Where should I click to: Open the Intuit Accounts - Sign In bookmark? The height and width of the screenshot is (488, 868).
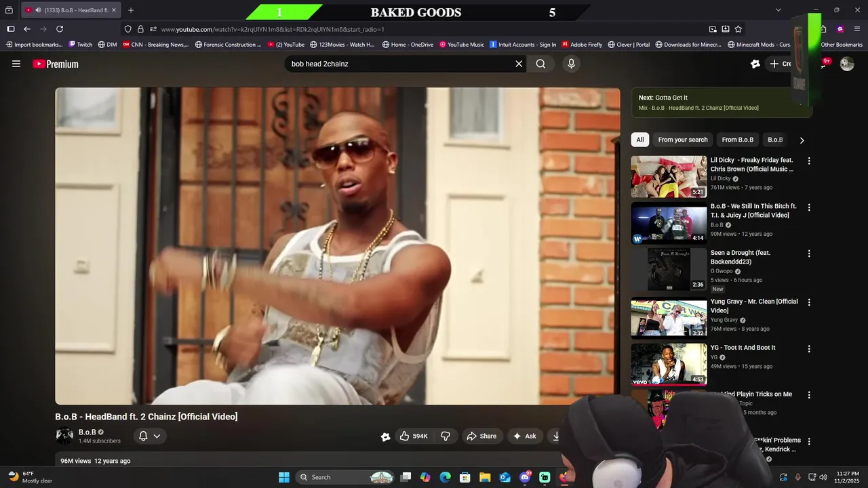(x=523, y=45)
